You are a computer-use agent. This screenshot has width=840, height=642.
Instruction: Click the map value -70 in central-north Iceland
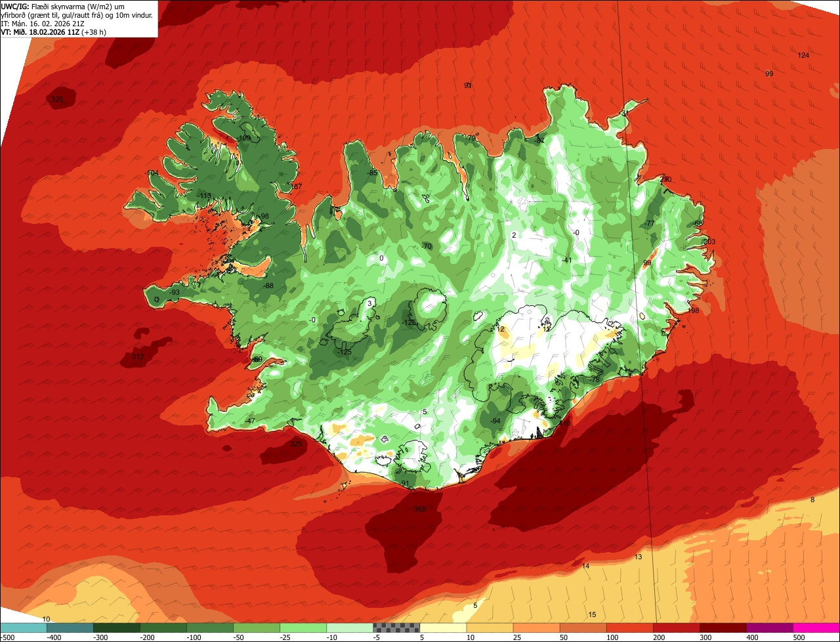pos(427,246)
